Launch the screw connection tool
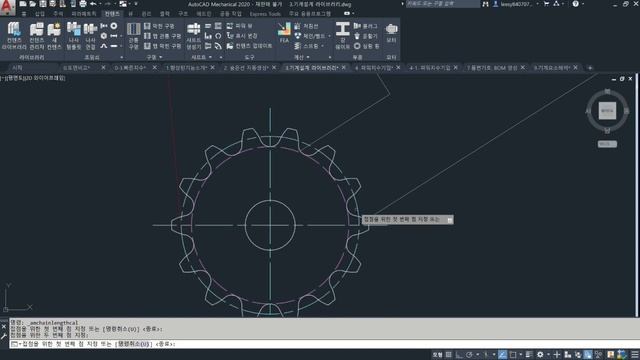Image resolution: width=640 pixels, height=360 pixels. (90, 36)
